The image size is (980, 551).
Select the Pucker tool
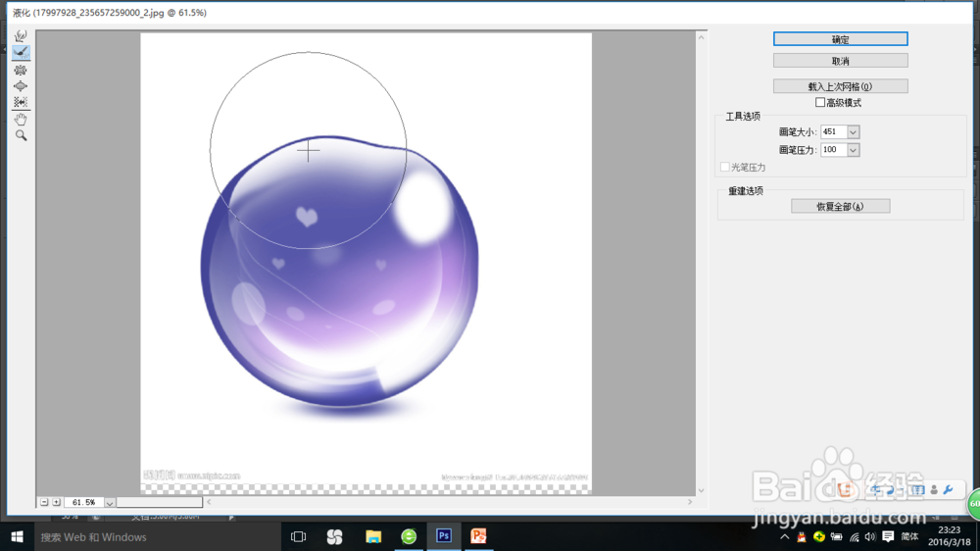pos(21,70)
